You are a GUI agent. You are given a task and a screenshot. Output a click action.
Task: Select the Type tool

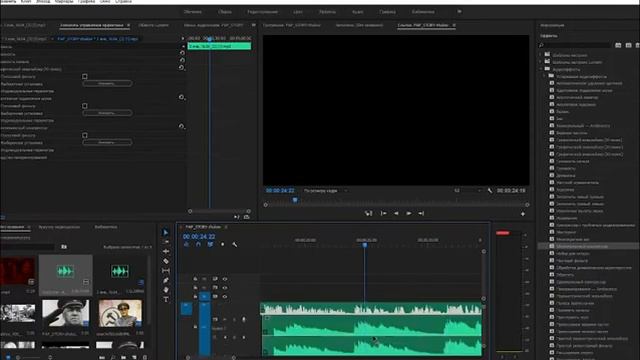(165, 300)
